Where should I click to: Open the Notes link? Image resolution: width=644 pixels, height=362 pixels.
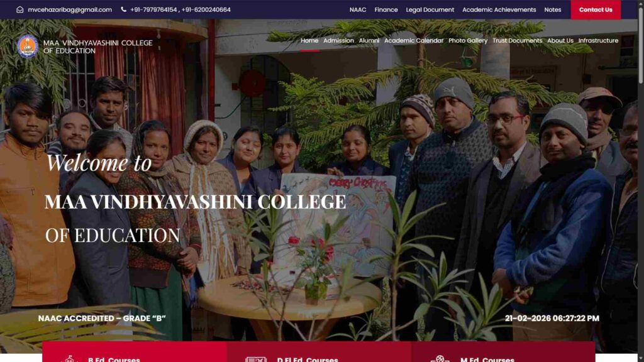pyautogui.click(x=552, y=9)
